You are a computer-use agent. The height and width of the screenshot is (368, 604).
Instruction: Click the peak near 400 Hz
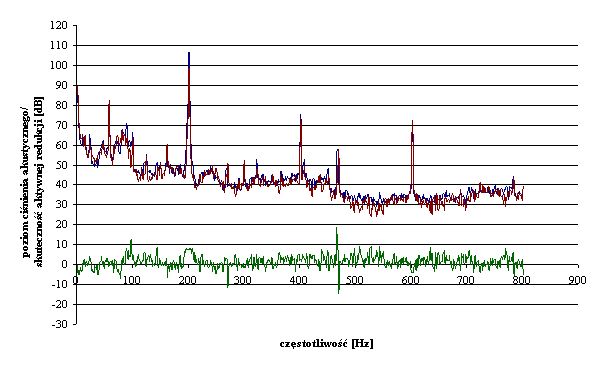point(300,116)
